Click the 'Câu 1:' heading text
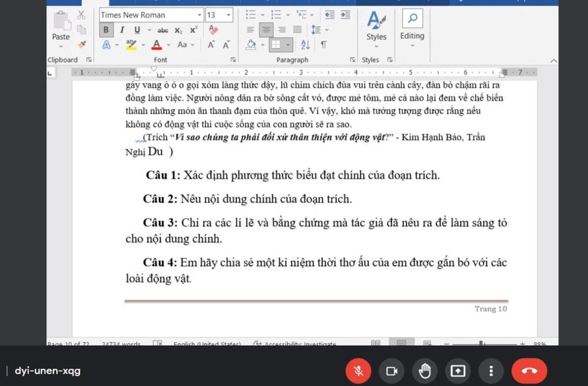588x386 pixels. (x=163, y=175)
